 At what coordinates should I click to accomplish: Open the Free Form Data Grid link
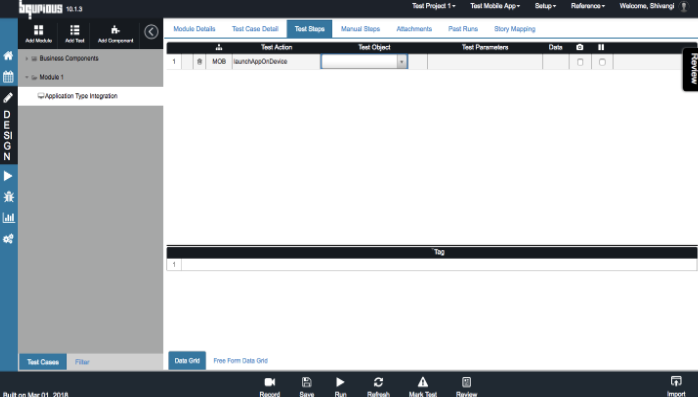click(240, 361)
